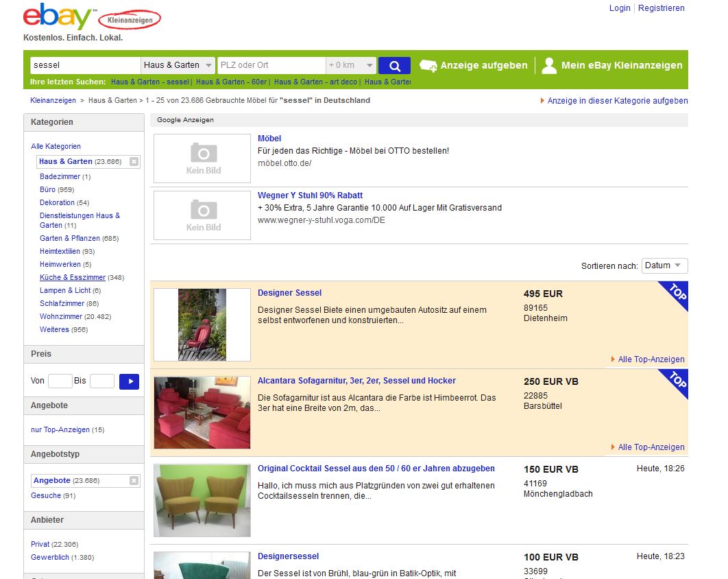Open the Sortieren nach Datum dropdown
Image resolution: width=728 pixels, height=579 pixels.
(x=664, y=265)
